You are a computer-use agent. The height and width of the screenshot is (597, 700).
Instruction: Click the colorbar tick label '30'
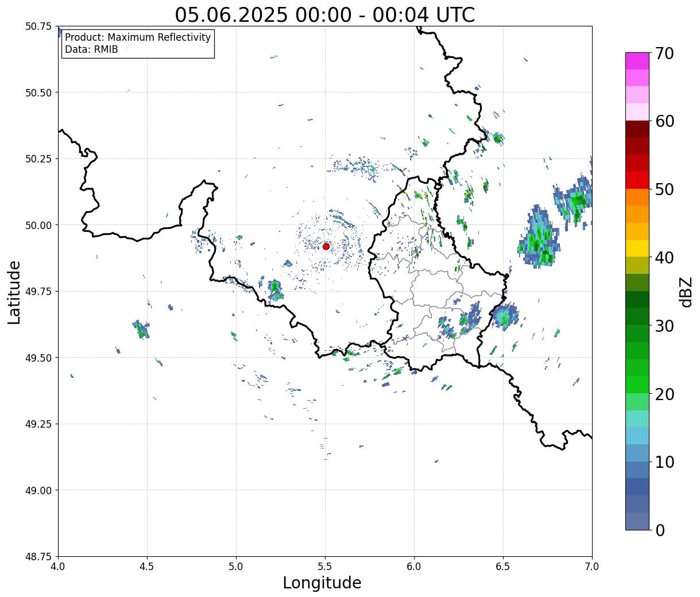664,326
